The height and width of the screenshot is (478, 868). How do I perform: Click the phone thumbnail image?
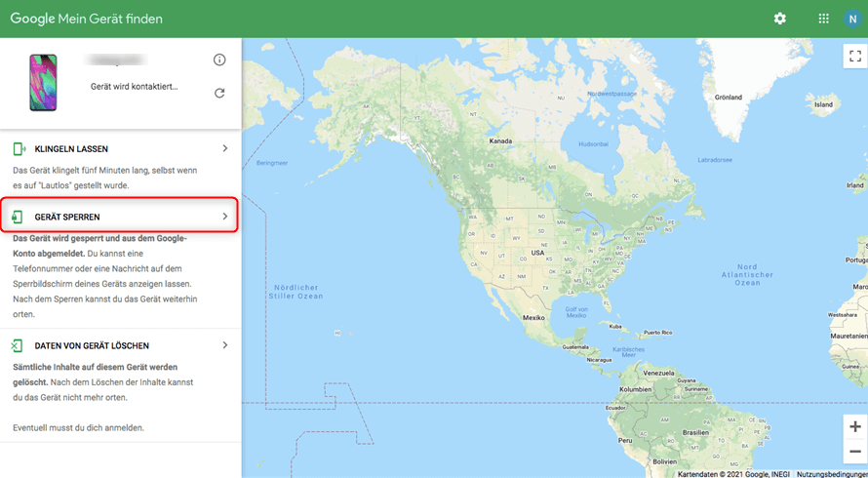pos(43,82)
